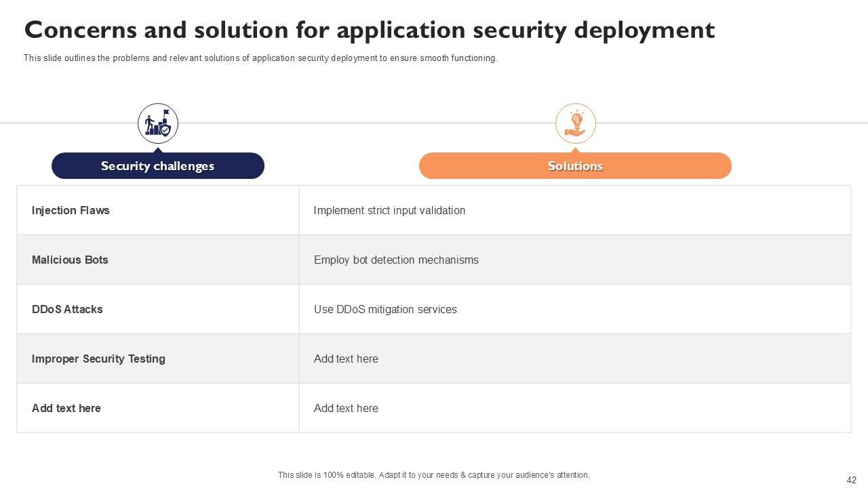Click the slide title text

point(370,30)
